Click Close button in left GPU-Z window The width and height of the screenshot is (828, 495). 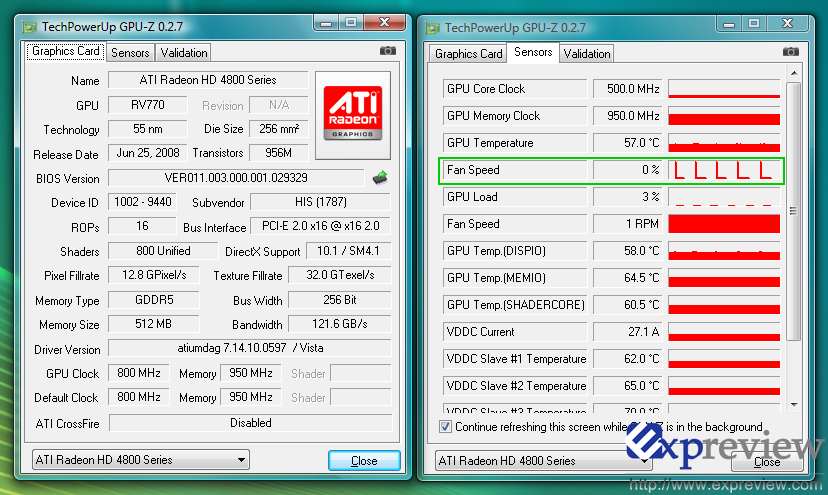coord(364,461)
